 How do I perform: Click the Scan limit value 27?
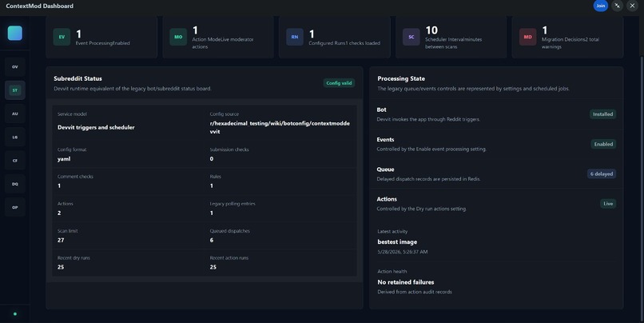tap(61, 240)
